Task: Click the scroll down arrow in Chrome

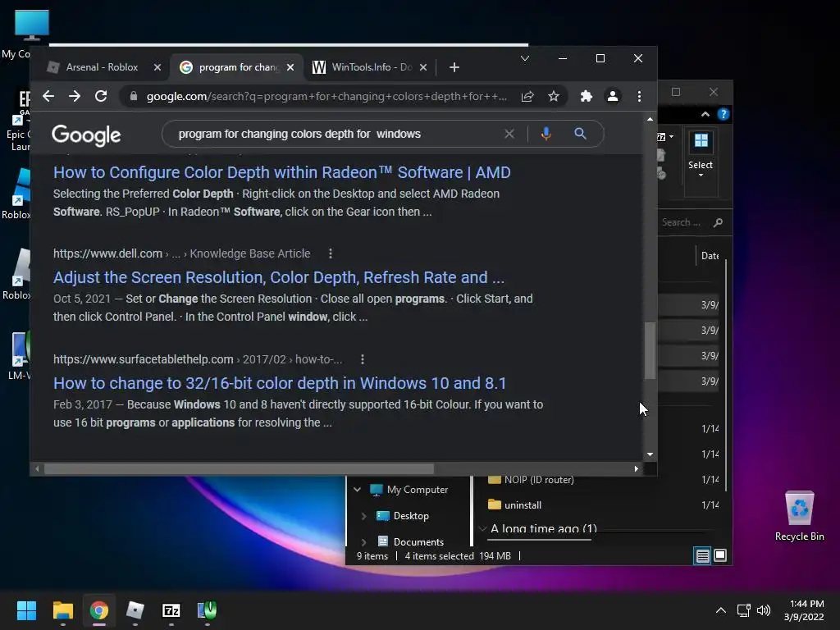Action: pyautogui.click(x=650, y=454)
